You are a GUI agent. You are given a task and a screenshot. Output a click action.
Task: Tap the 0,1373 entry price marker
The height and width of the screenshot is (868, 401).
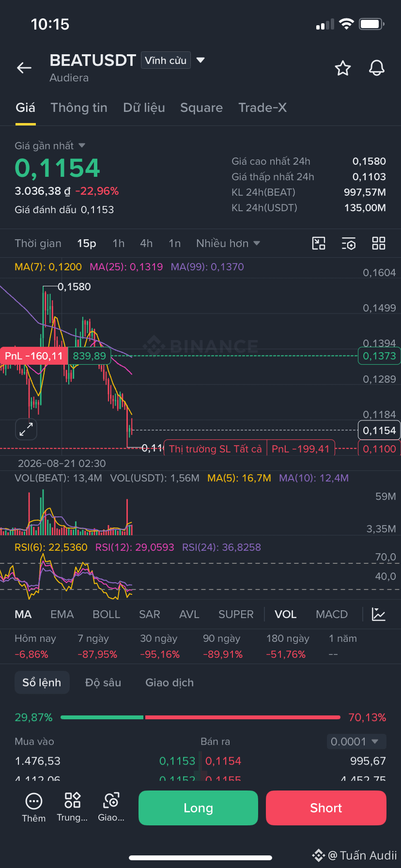pyautogui.click(x=379, y=356)
